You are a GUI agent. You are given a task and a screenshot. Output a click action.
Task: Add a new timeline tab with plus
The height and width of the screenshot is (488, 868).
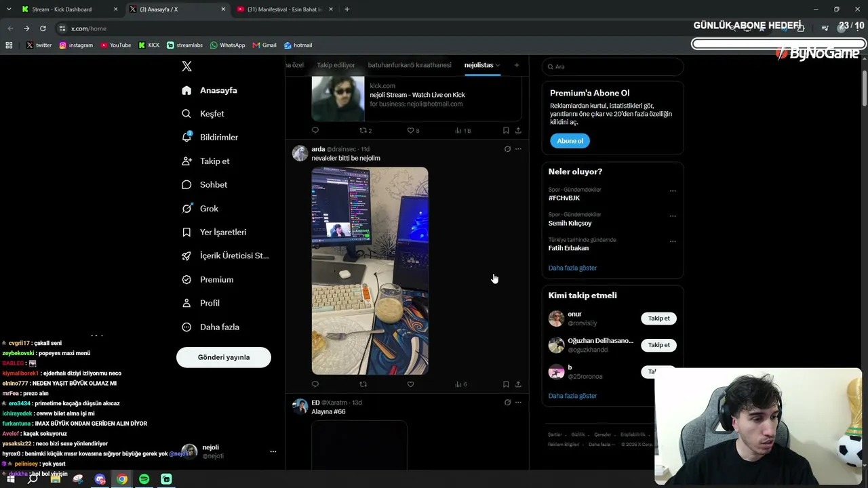[517, 65]
